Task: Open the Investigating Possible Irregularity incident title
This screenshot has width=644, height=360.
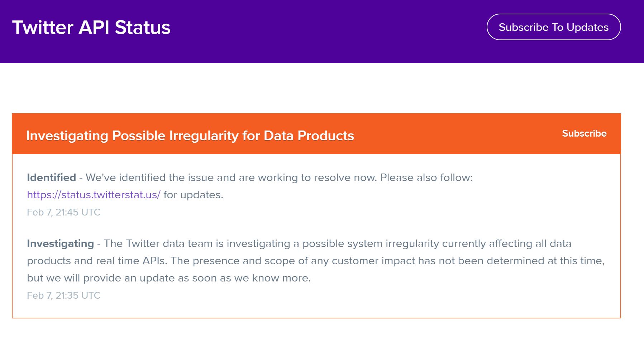Action: (190, 136)
